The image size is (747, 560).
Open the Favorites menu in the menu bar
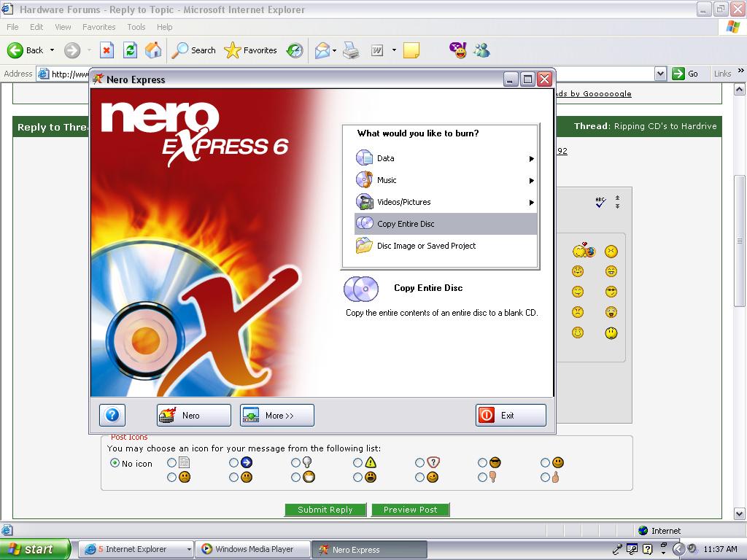click(x=98, y=27)
